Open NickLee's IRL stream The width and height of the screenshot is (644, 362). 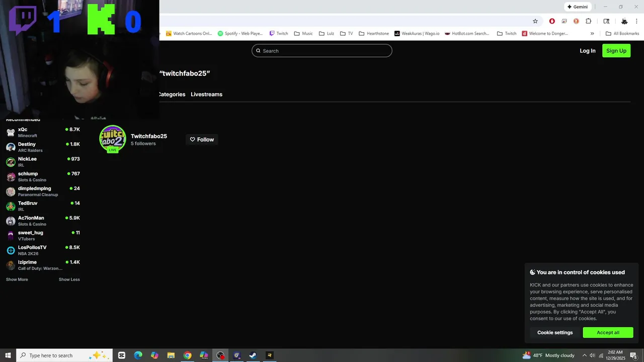pos(43,162)
